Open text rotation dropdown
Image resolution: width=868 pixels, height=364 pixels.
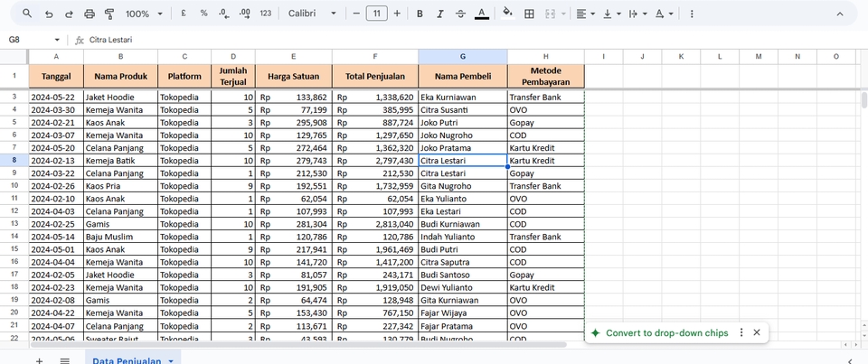(x=664, y=14)
